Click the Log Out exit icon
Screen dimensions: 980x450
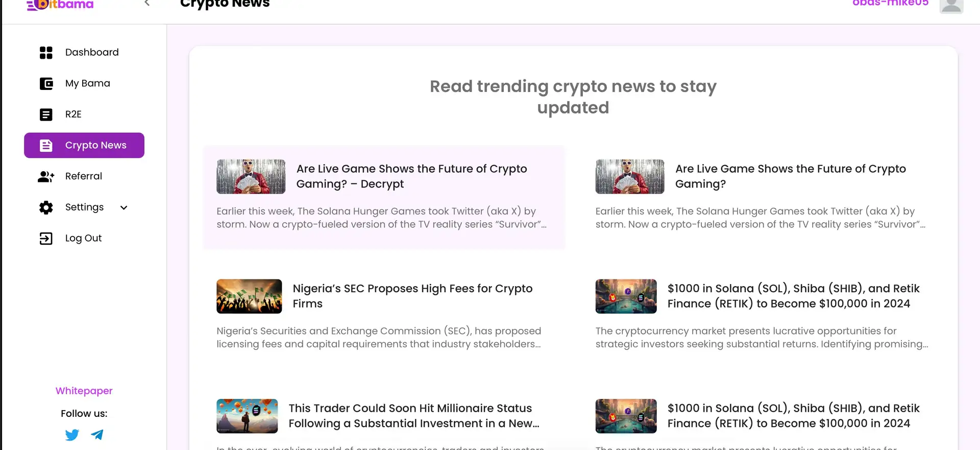(x=46, y=239)
